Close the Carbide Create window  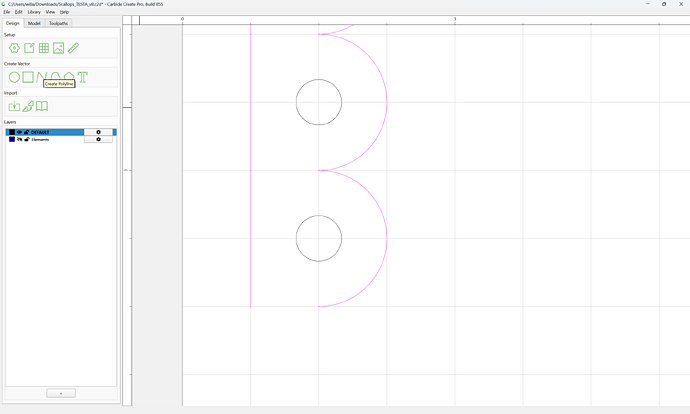[681, 4]
